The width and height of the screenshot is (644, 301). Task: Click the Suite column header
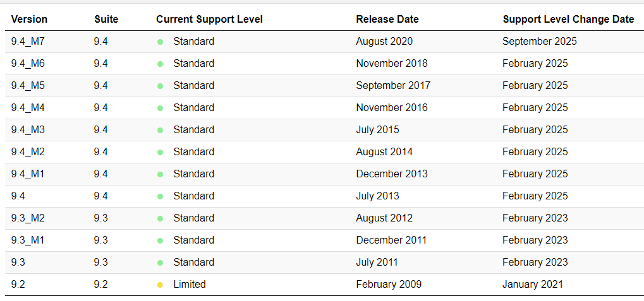pyautogui.click(x=106, y=19)
